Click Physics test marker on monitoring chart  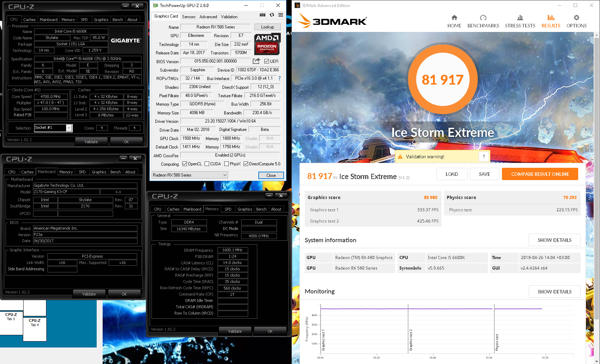(497, 342)
